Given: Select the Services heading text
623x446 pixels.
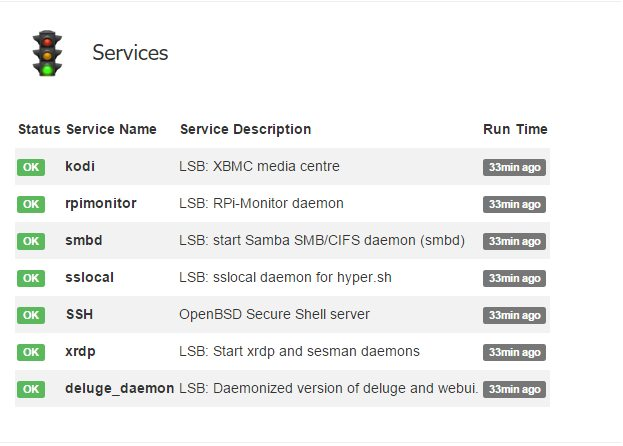Looking at the screenshot, I should coord(130,53).
